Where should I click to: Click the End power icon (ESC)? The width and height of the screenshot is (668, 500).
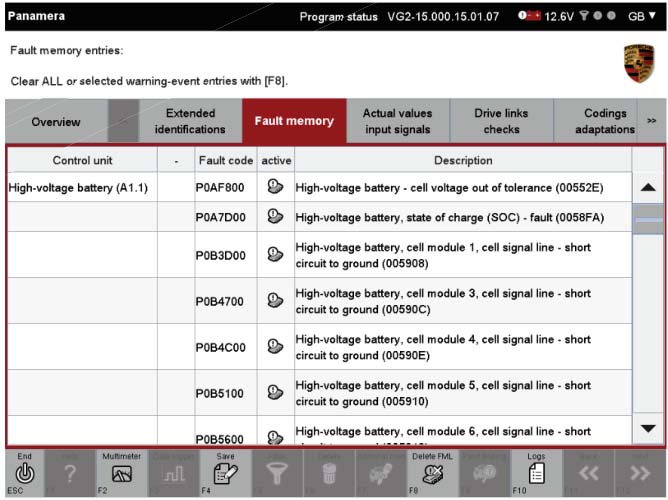[x=25, y=473]
